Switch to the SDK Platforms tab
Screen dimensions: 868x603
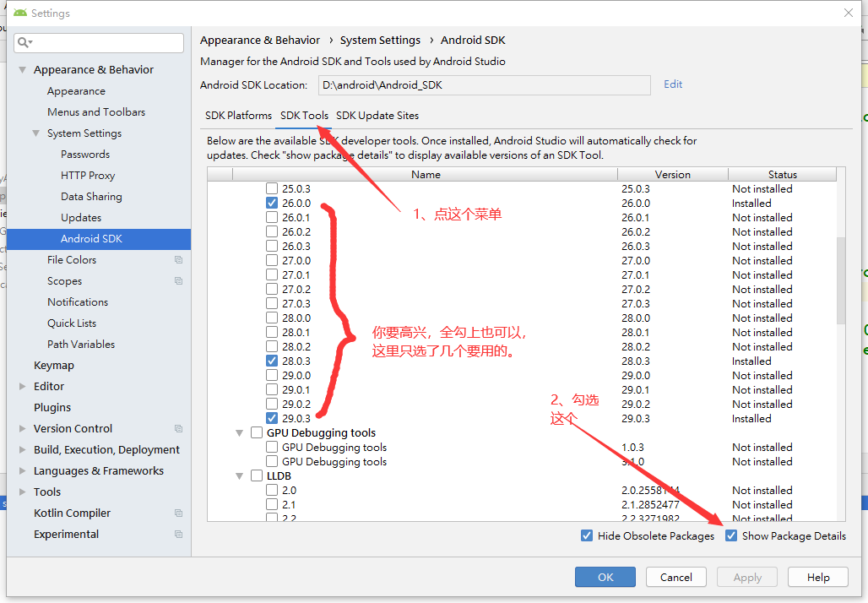click(x=239, y=115)
